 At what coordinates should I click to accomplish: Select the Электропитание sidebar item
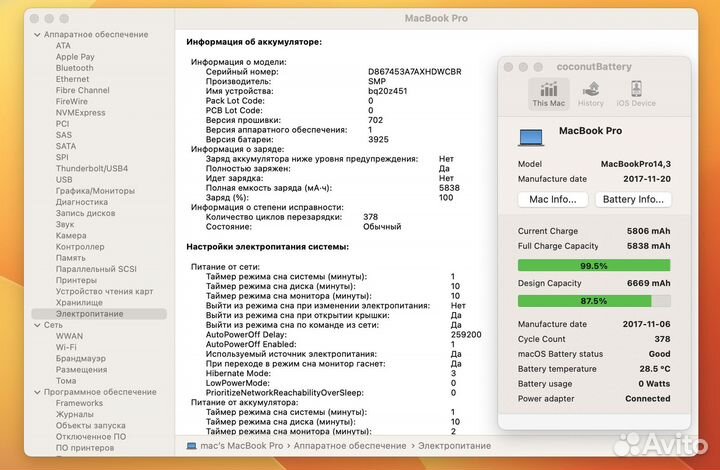tap(88, 313)
